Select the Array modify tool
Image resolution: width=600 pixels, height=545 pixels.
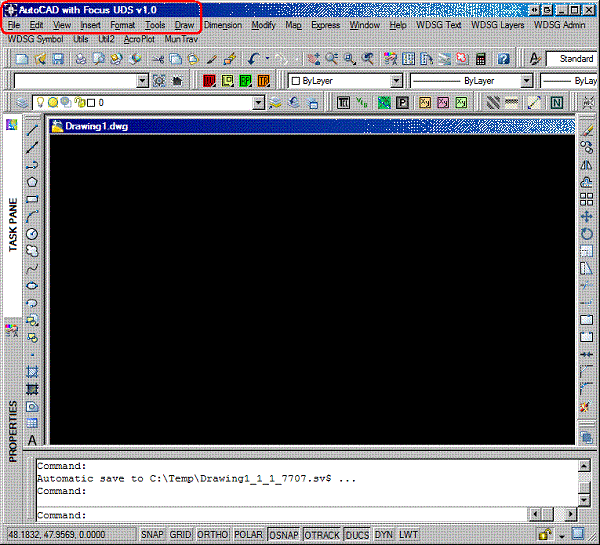point(587,199)
